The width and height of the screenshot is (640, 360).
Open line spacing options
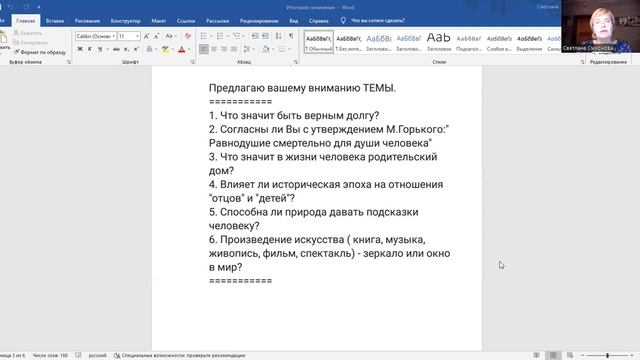click(247, 49)
